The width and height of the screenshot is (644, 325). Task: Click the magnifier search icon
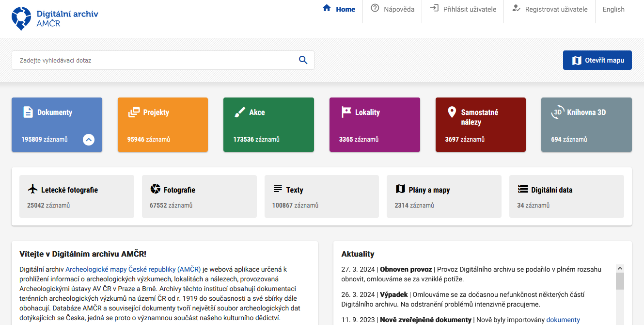pyautogui.click(x=303, y=60)
